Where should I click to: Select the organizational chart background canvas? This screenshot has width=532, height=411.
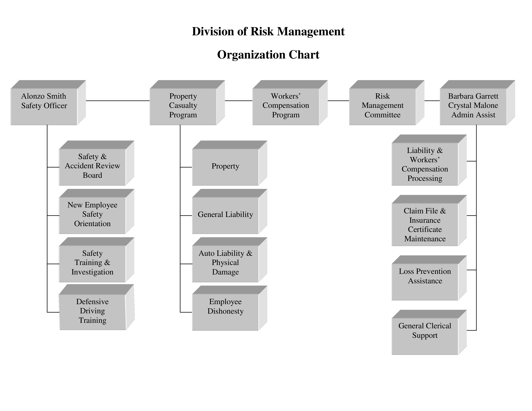click(x=266, y=205)
